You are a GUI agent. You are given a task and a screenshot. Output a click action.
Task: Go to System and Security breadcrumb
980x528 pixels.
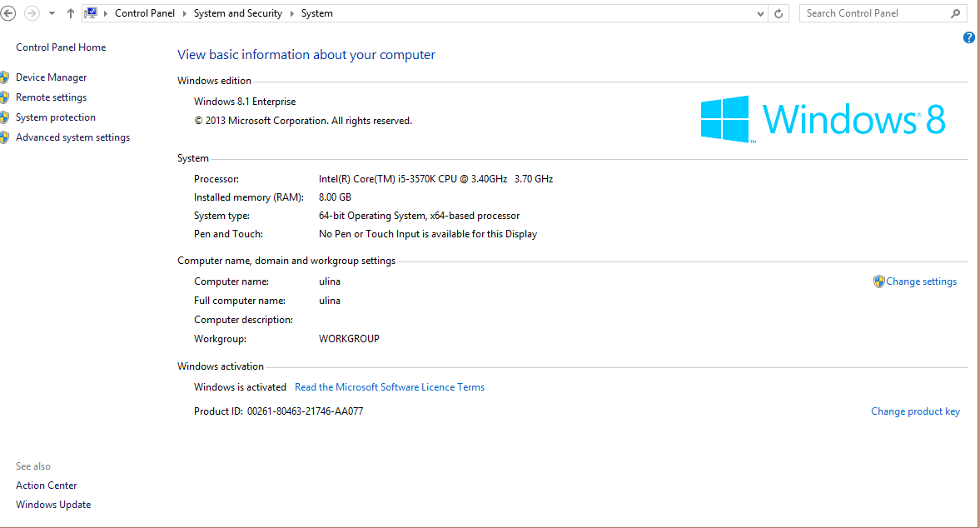pos(237,13)
